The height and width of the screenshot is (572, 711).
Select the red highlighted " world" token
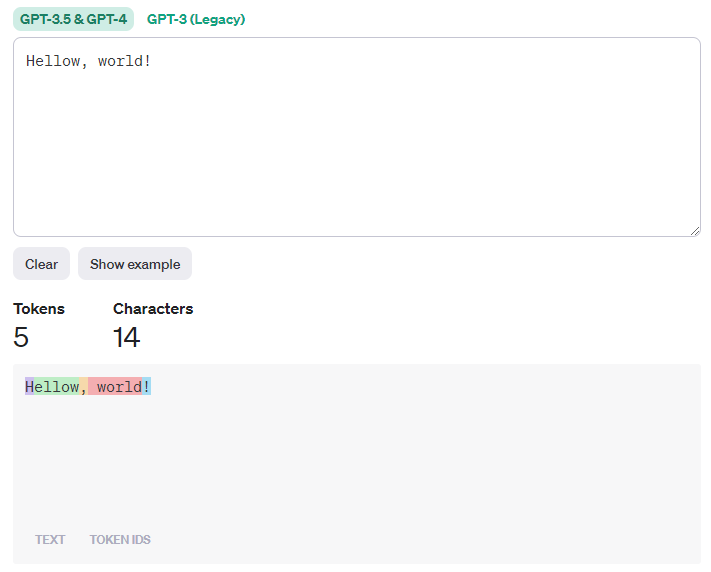pyautogui.click(x=115, y=387)
